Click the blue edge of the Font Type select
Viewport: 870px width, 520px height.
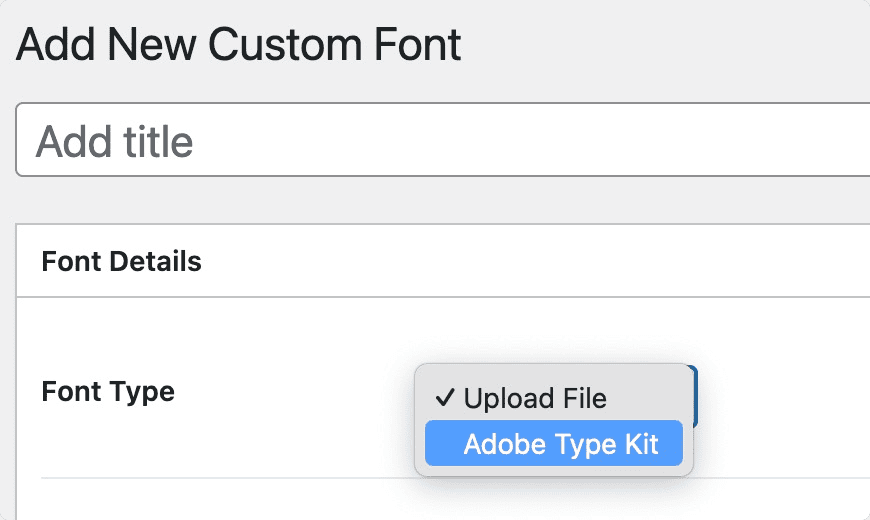[694, 397]
